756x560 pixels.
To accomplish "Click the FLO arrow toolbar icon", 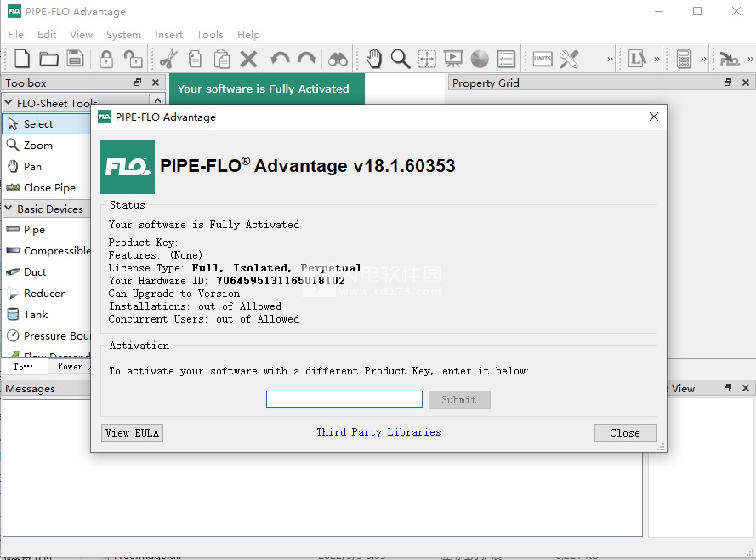I will click(x=730, y=59).
